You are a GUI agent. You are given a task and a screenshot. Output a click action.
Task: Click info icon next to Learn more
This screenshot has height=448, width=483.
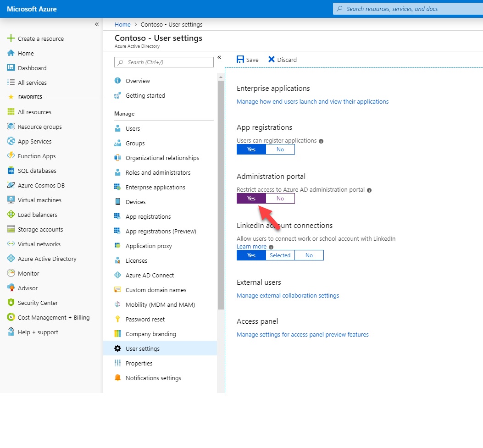(x=271, y=247)
